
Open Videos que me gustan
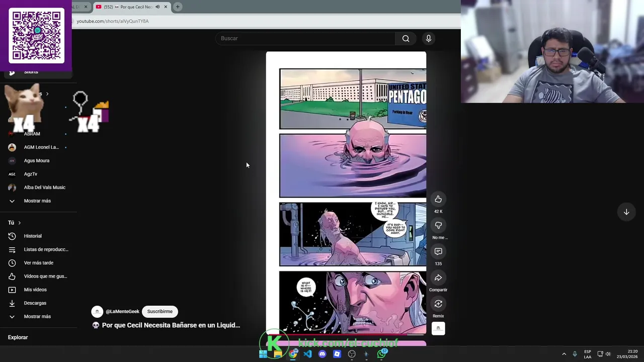[38, 276]
